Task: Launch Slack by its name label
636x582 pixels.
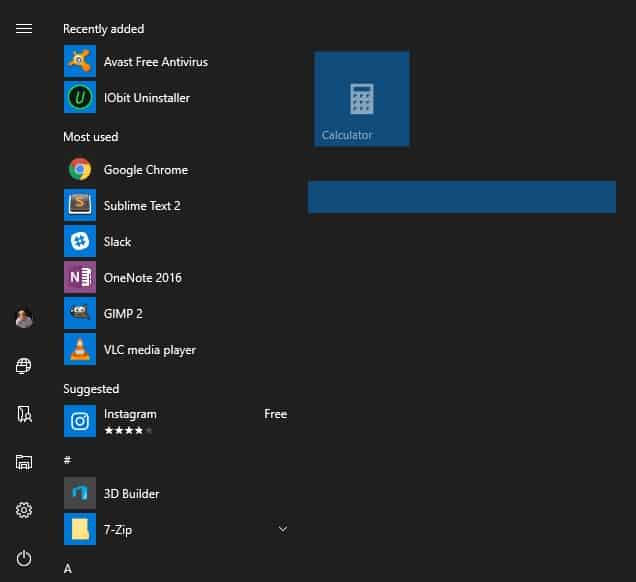Action: pos(118,242)
